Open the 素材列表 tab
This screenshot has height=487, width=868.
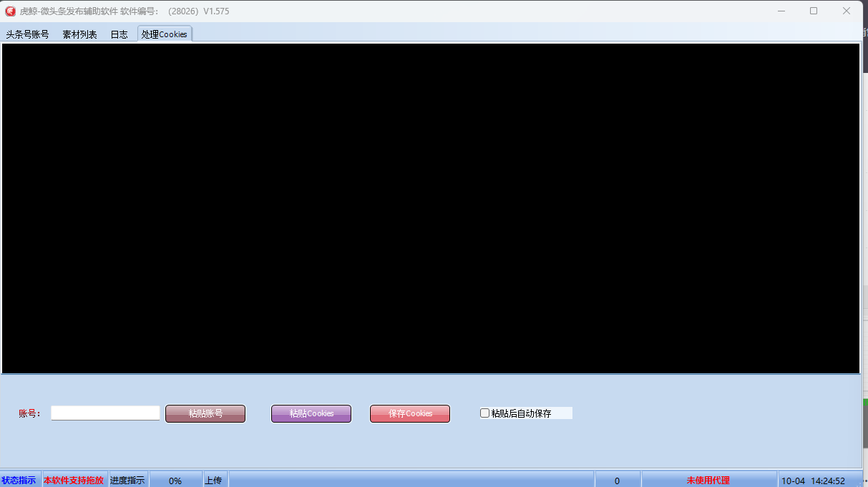[79, 34]
